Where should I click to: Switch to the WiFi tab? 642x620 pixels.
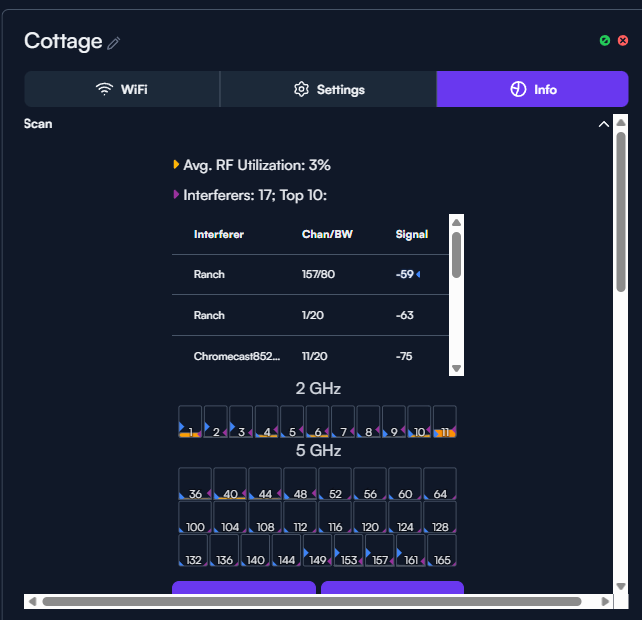(122, 89)
